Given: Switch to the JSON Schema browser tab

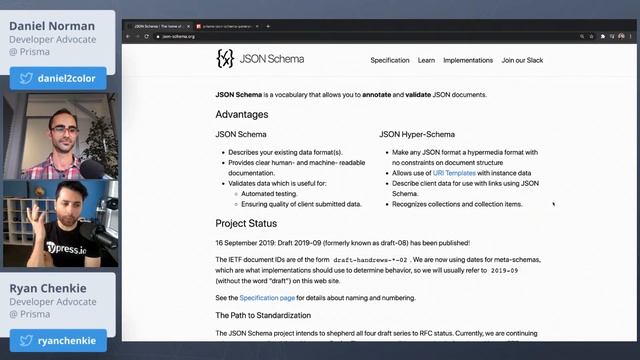Looking at the screenshot, I should [158, 27].
